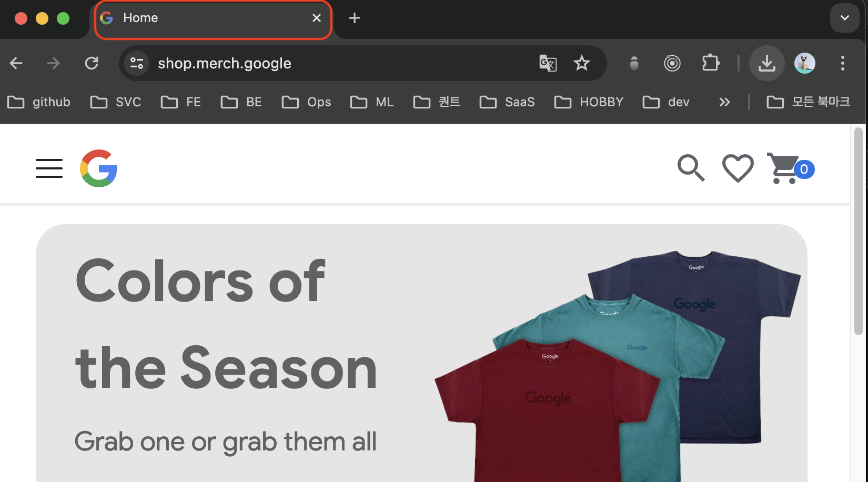The height and width of the screenshot is (482, 868).
Task: Open the Extensions puzzle piece menu
Action: (711, 63)
